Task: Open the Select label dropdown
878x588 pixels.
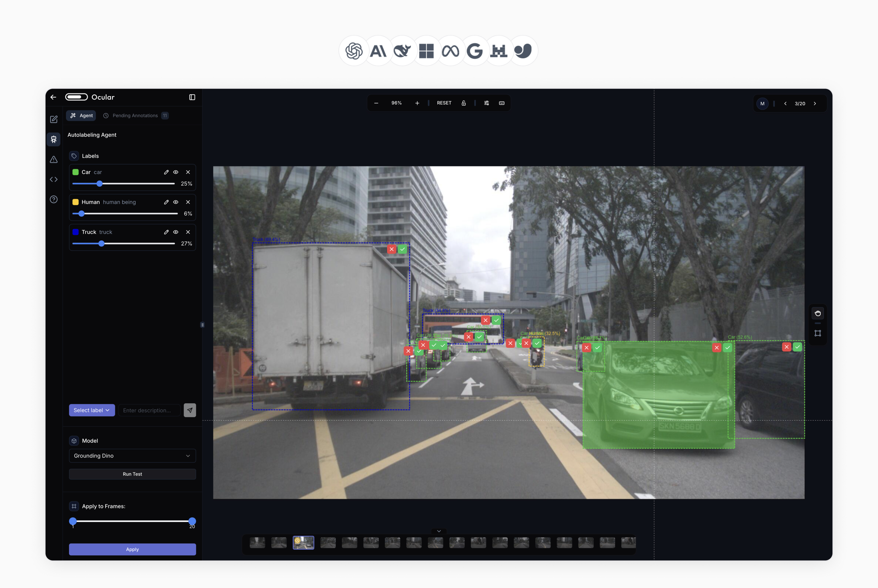Action: (91, 410)
